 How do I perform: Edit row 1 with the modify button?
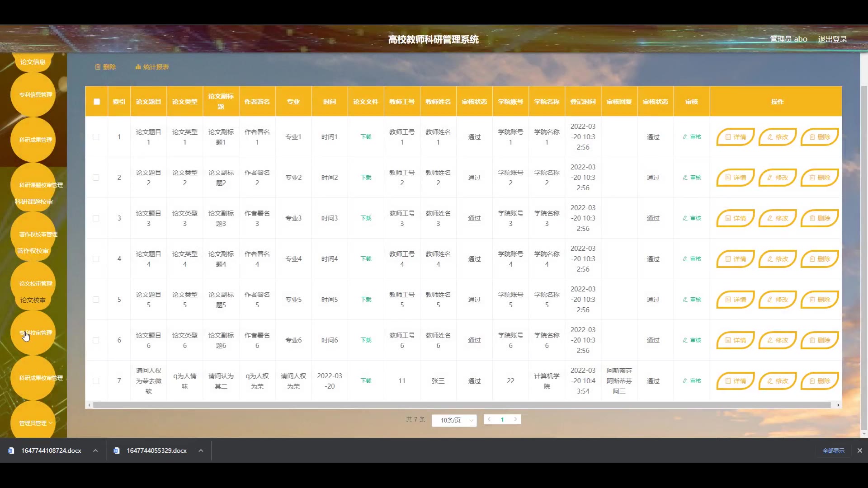(x=777, y=137)
